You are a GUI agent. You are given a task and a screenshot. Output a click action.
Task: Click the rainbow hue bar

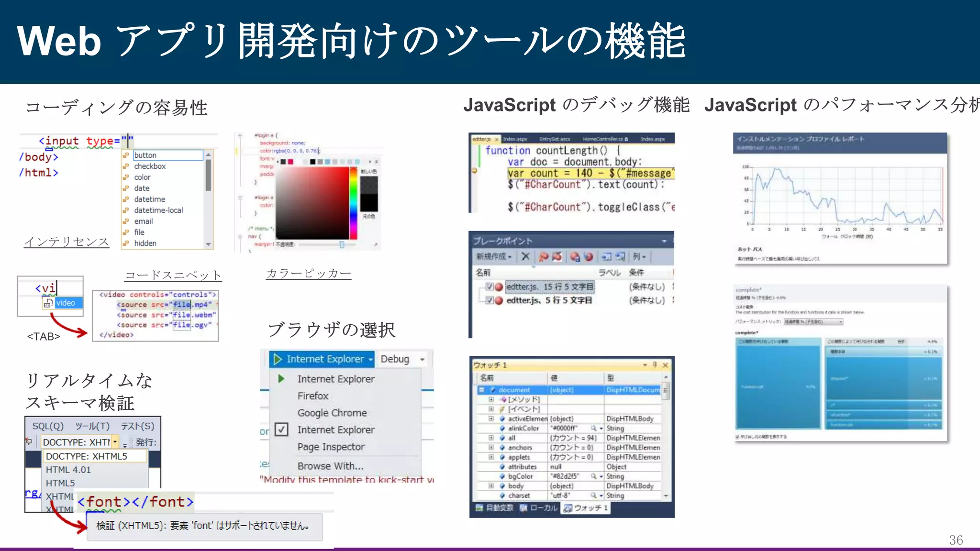click(354, 202)
